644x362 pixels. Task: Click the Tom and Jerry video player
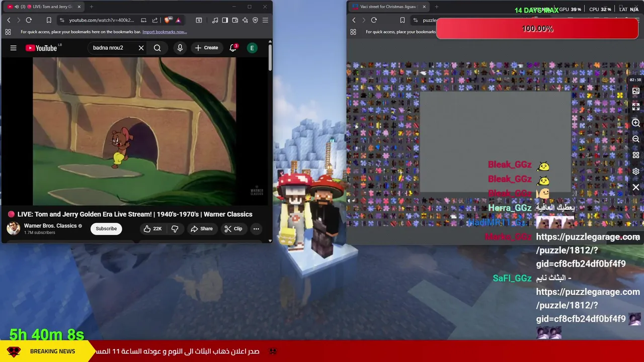click(x=135, y=131)
